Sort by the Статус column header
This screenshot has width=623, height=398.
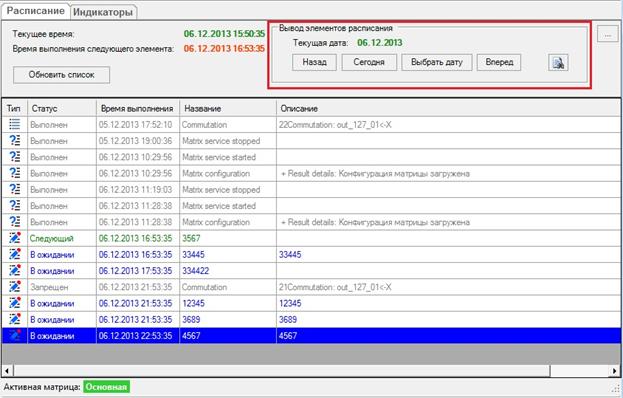[62, 108]
